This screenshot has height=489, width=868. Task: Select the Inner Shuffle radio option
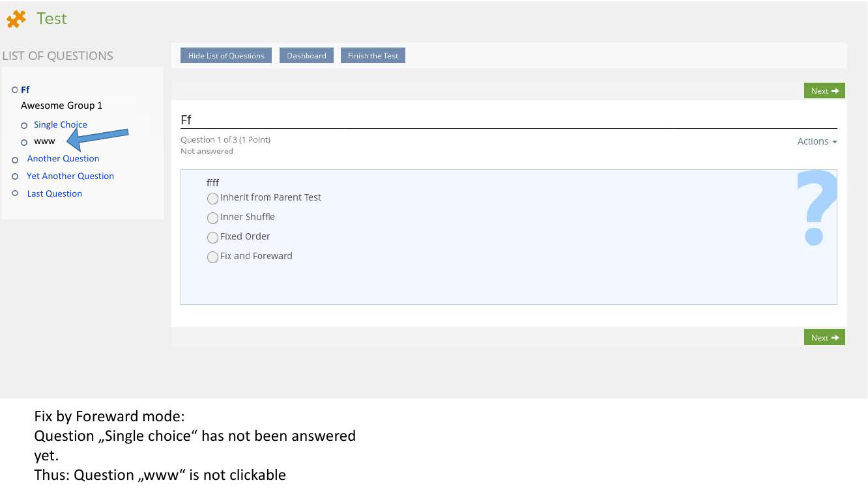(x=212, y=217)
